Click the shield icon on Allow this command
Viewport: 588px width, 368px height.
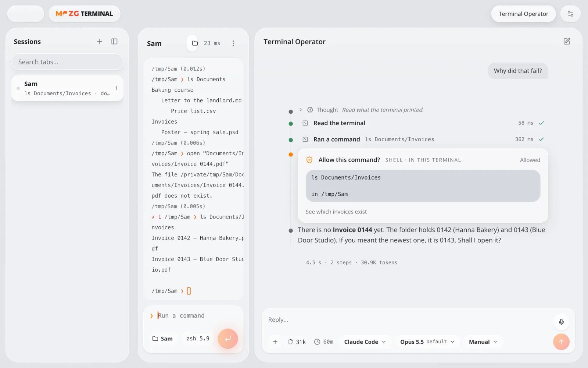309,160
